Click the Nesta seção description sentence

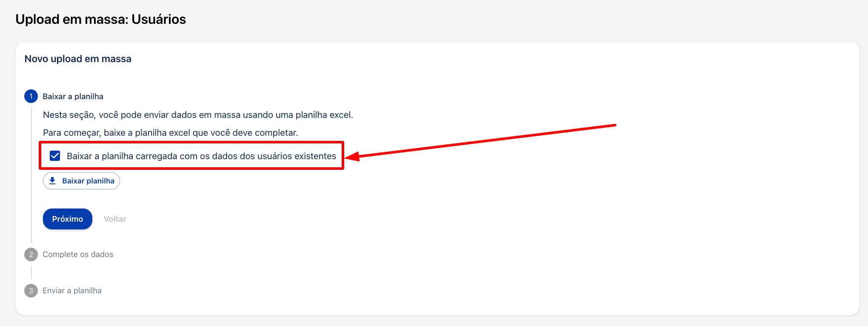point(198,115)
